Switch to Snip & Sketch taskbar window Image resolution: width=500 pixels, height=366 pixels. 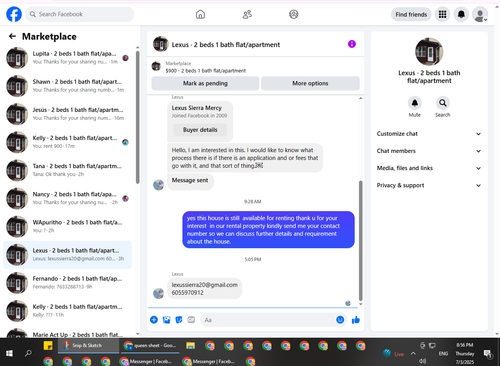(88, 346)
